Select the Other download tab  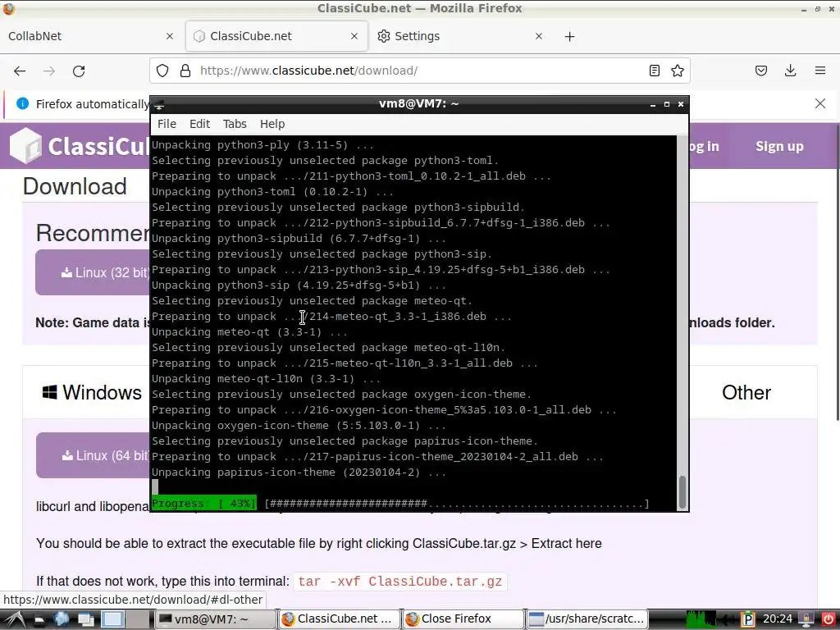point(746,393)
